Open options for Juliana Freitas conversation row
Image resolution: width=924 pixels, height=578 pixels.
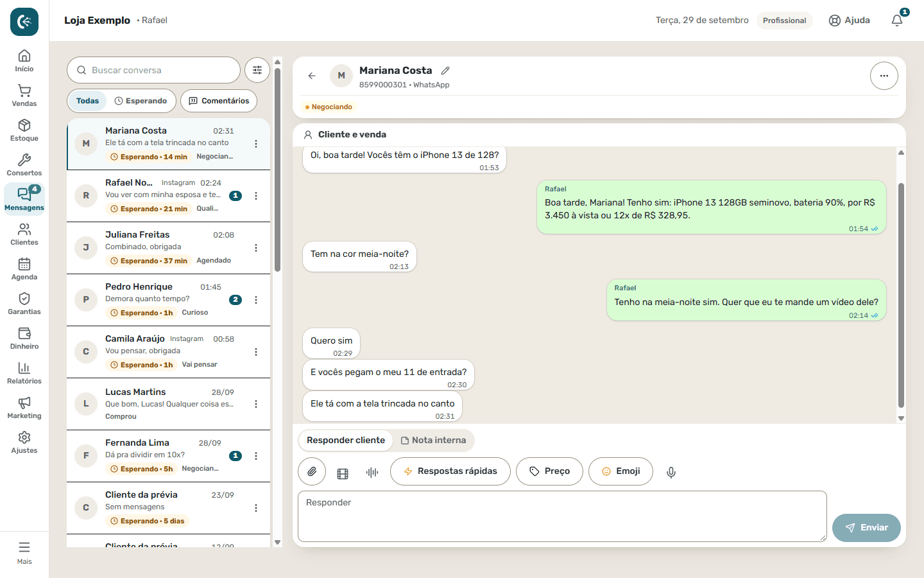tap(256, 248)
